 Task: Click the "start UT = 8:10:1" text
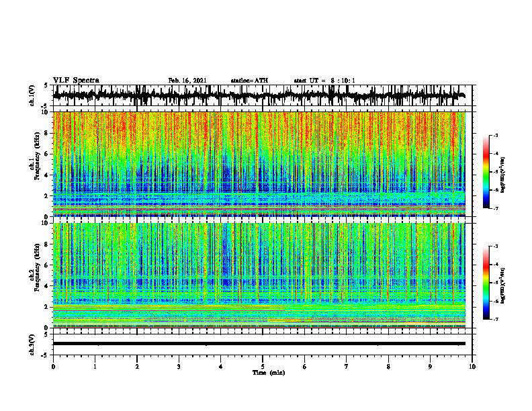click(324, 81)
